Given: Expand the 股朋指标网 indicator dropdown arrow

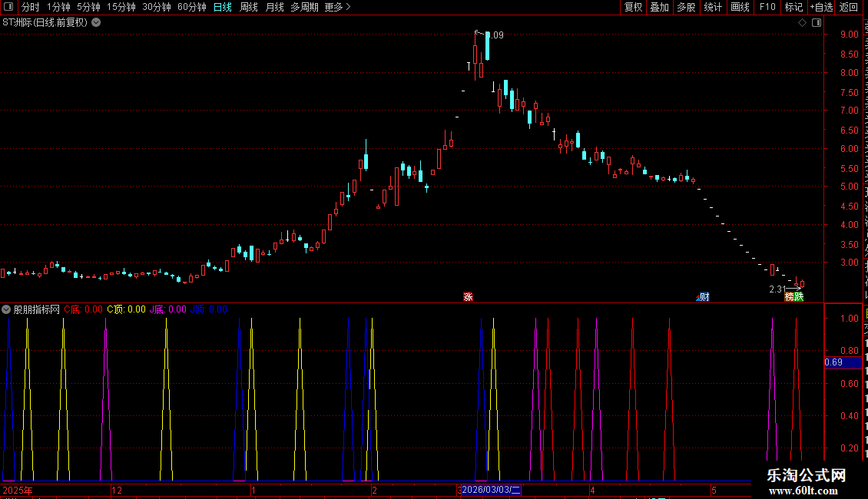Looking at the screenshot, I should point(6,309).
